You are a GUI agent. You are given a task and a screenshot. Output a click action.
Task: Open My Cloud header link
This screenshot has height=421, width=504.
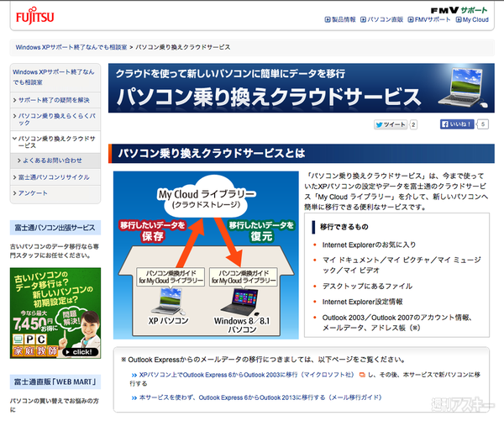tap(475, 19)
